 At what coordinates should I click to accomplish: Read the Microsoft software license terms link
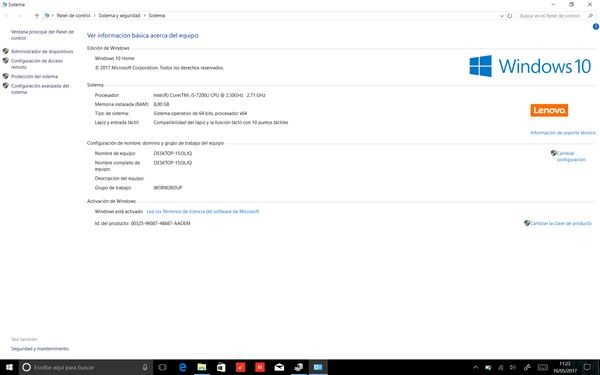(203, 211)
